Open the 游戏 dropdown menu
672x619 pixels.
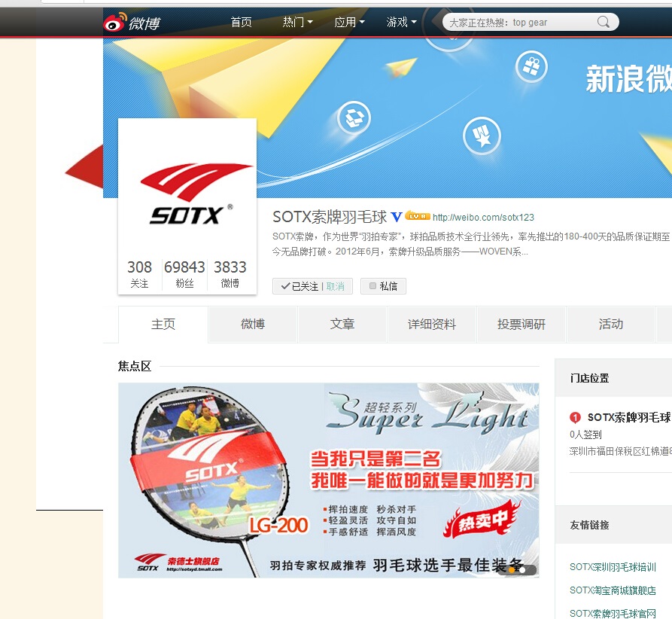point(401,22)
